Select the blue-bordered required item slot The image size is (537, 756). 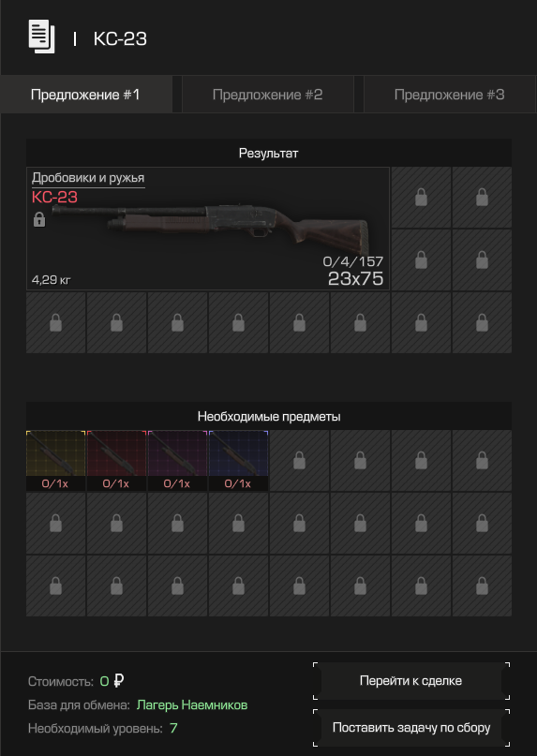[238, 461]
